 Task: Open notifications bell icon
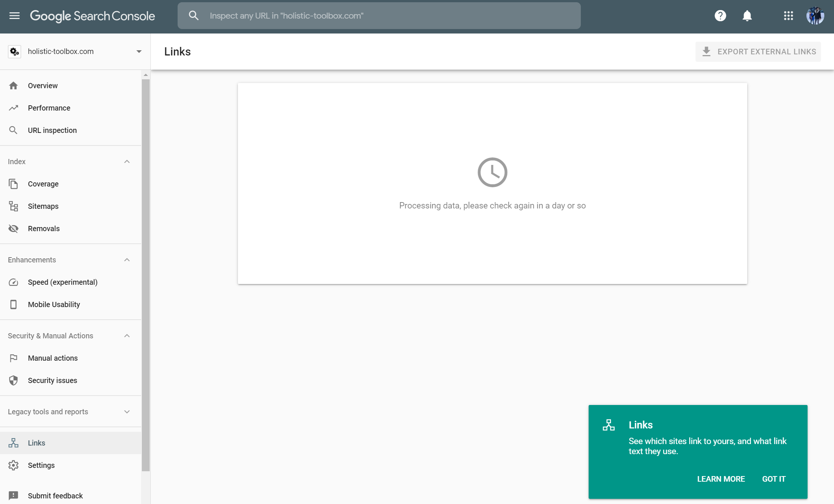pyautogui.click(x=748, y=16)
